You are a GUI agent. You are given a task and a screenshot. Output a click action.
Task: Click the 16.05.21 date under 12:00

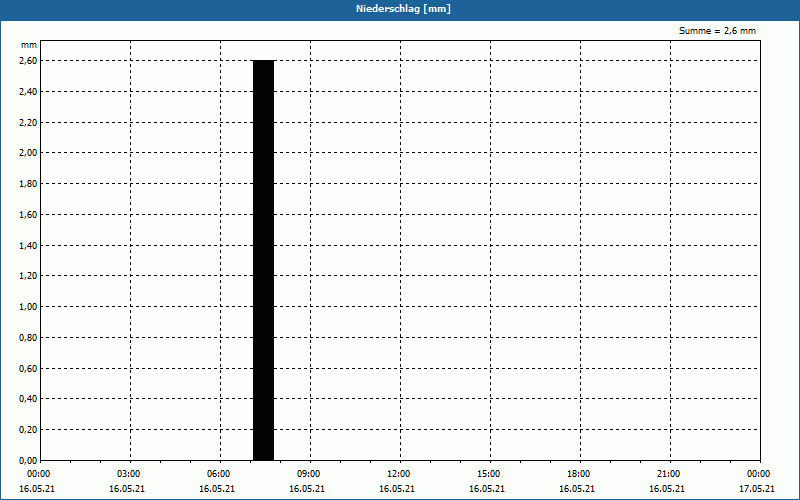point(397,489)
